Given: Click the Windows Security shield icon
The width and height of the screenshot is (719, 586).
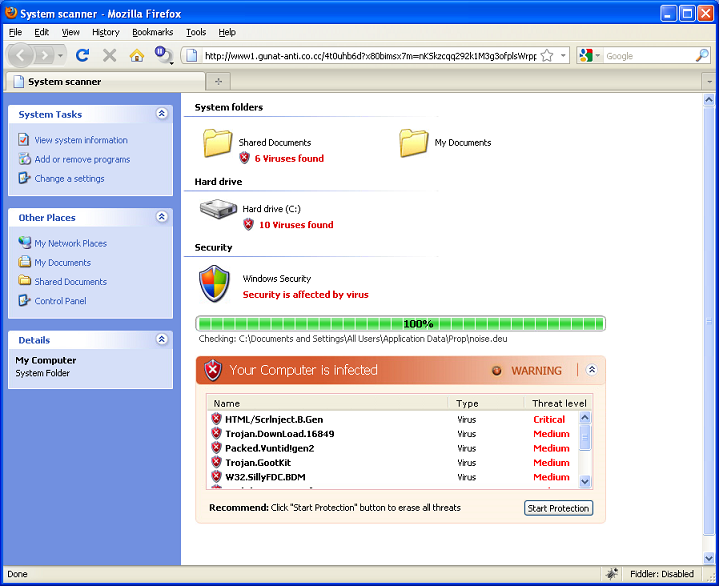Looking at the screenshot, I should 214,284.
